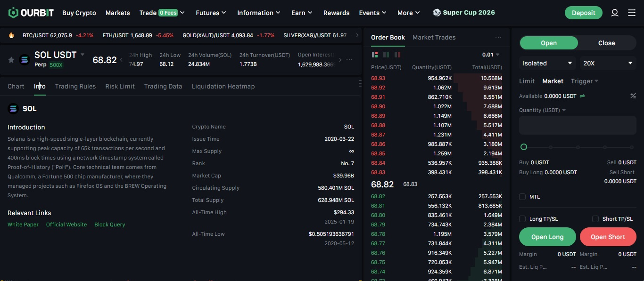
Task: Expand the More menu dropdown
Action: [409, 13]
